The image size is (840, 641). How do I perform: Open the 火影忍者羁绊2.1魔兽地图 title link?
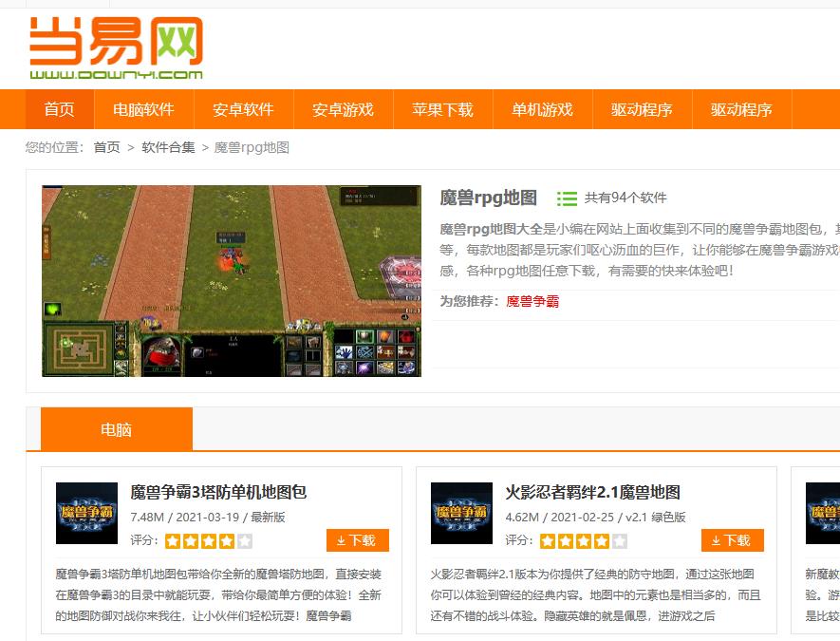pyautogui.click(x=592, y=492)
